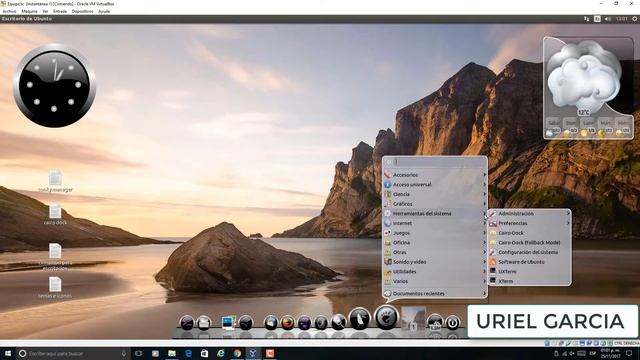Image resolution: width=640 pixels, height=360 pixels.
Task: Expand the Utilidades submenu arrow
Action: [484, 271]
